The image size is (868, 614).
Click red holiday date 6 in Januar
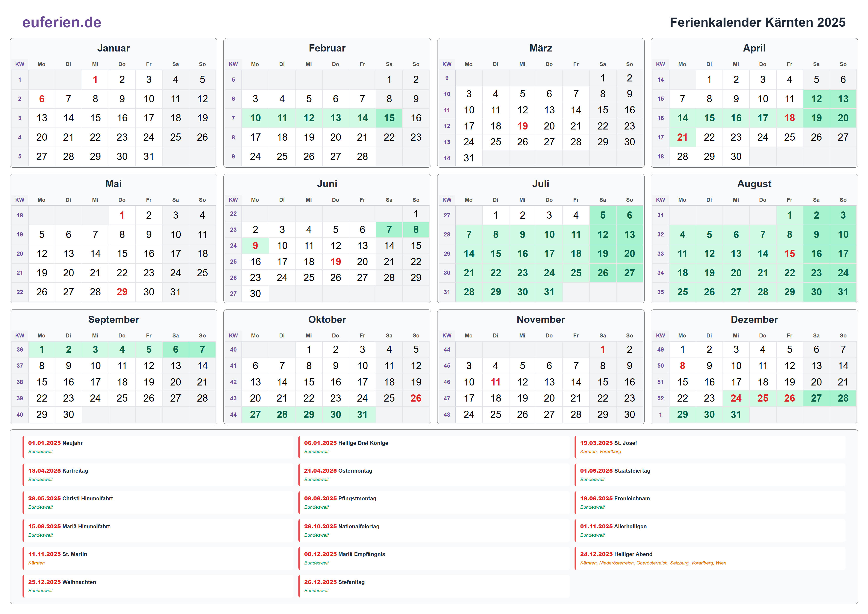click(x=42, y=99)
